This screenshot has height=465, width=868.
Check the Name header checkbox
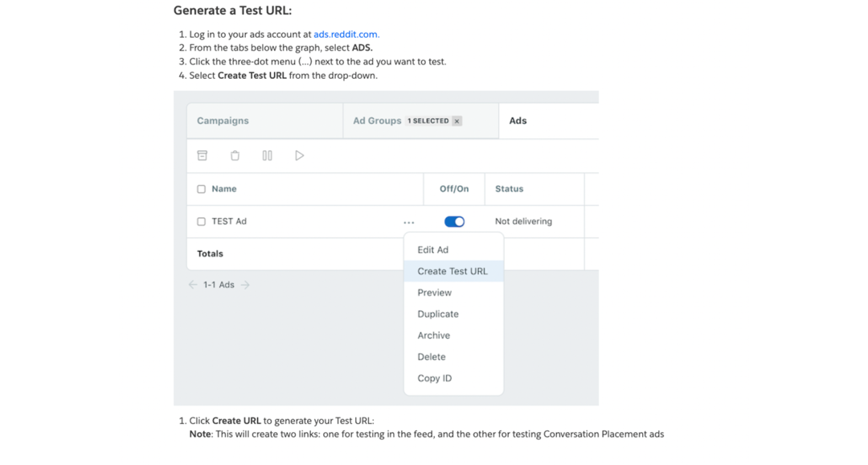[x=200, y=188]
